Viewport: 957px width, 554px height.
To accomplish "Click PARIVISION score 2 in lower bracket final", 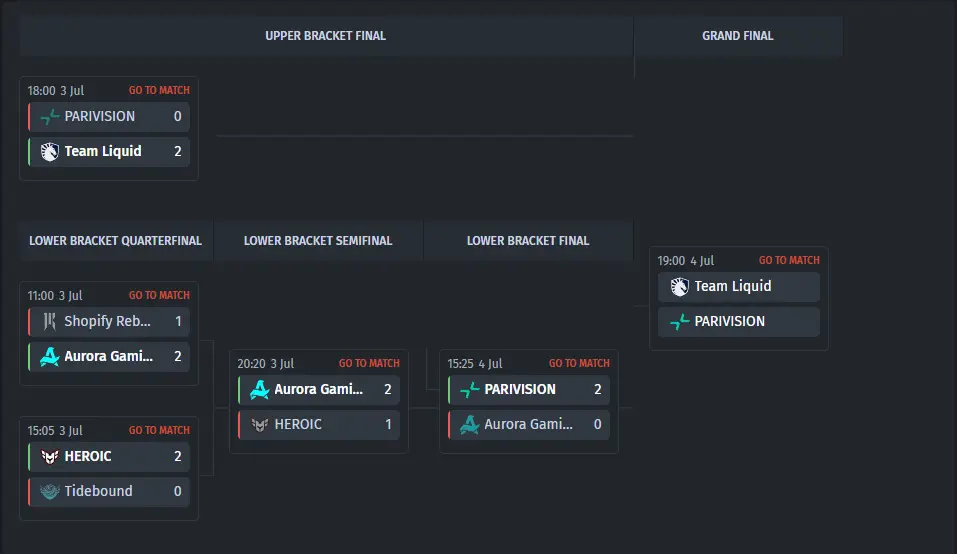I will tap(598, 389).
